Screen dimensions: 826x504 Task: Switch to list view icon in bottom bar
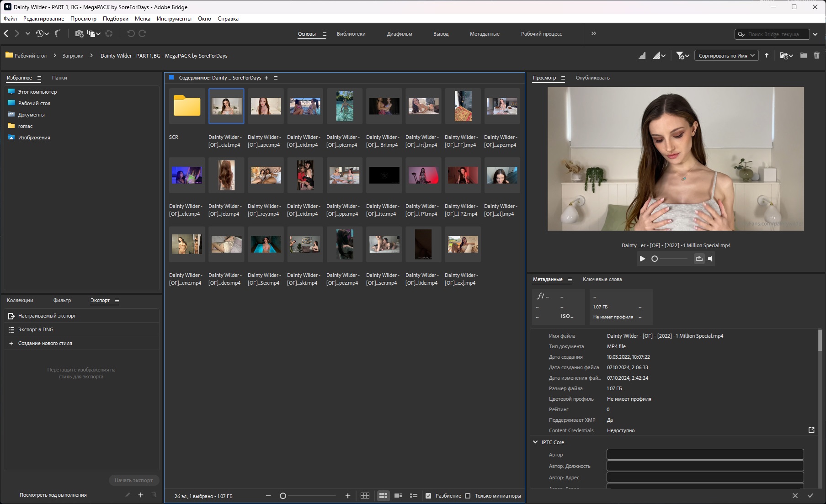coord(414,496)
